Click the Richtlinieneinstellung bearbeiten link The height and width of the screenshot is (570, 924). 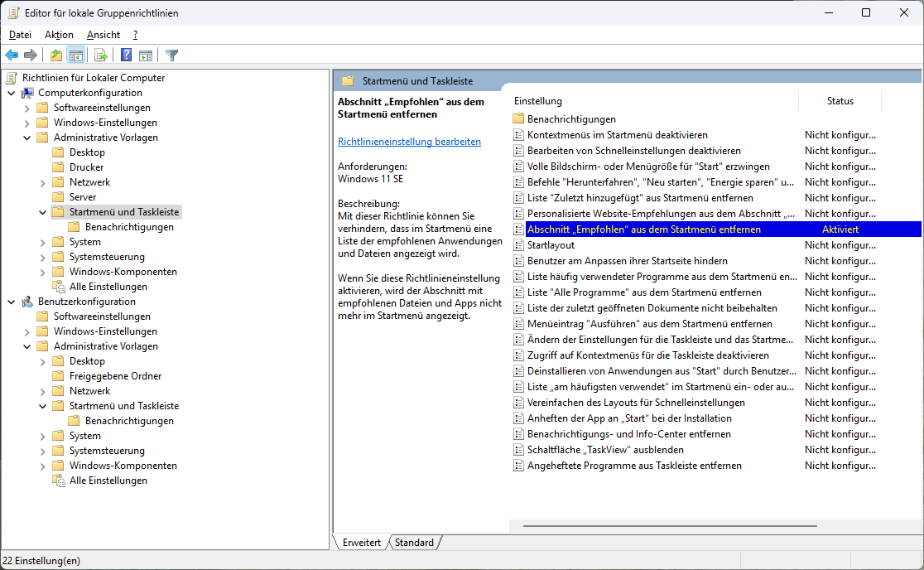409,142
